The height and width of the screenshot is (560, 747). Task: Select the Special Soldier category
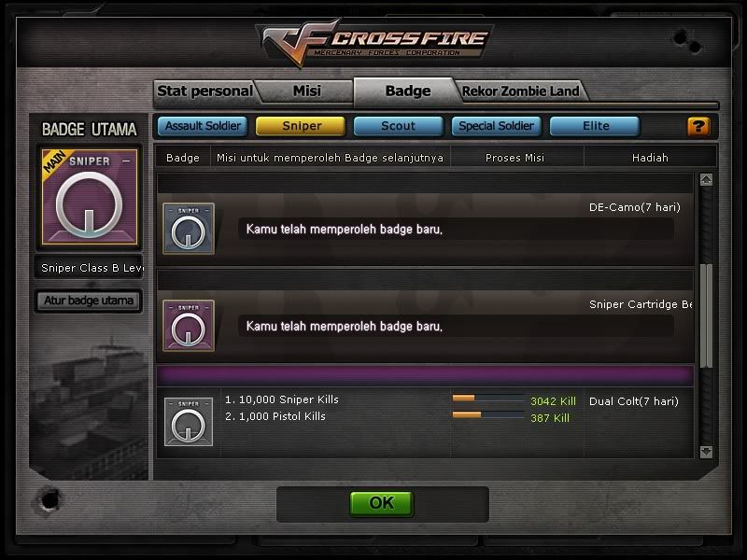(497, 126)
